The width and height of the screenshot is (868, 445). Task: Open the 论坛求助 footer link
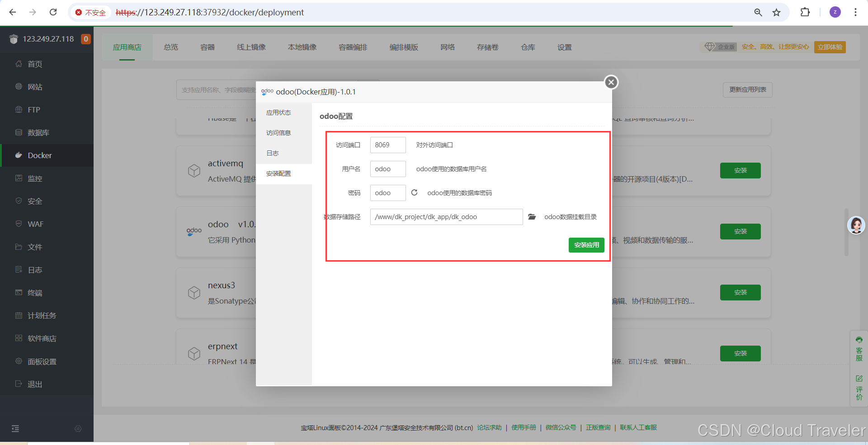tap(489, 427)
